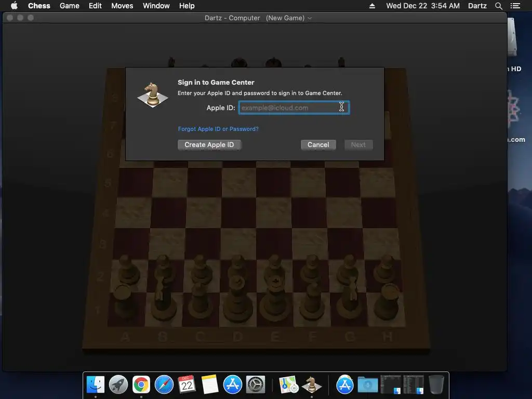The height and width of the screenshot is (399, 532).
Task: Select the white knight on B1
Action: click(163, 299)
